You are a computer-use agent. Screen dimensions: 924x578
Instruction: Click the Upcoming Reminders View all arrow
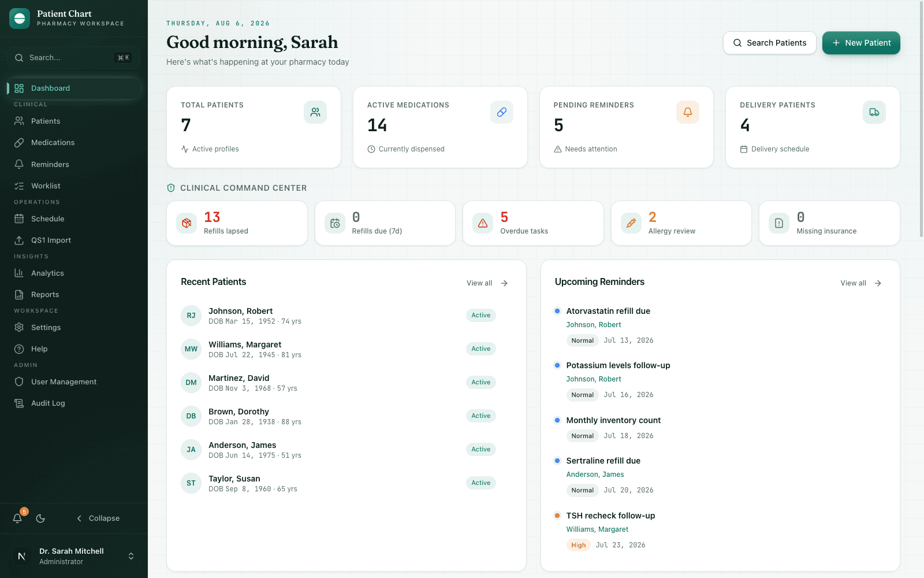[x=878, y=283]
